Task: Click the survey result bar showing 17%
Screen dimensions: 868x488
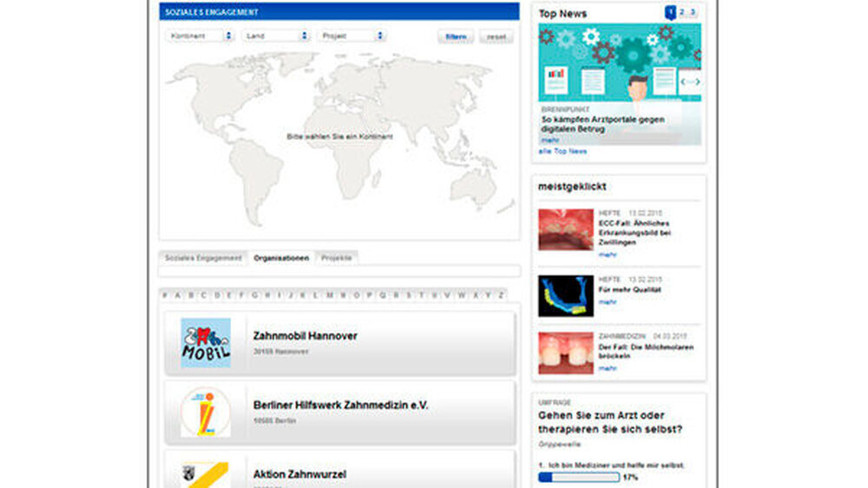Action: tap(579, 478)
